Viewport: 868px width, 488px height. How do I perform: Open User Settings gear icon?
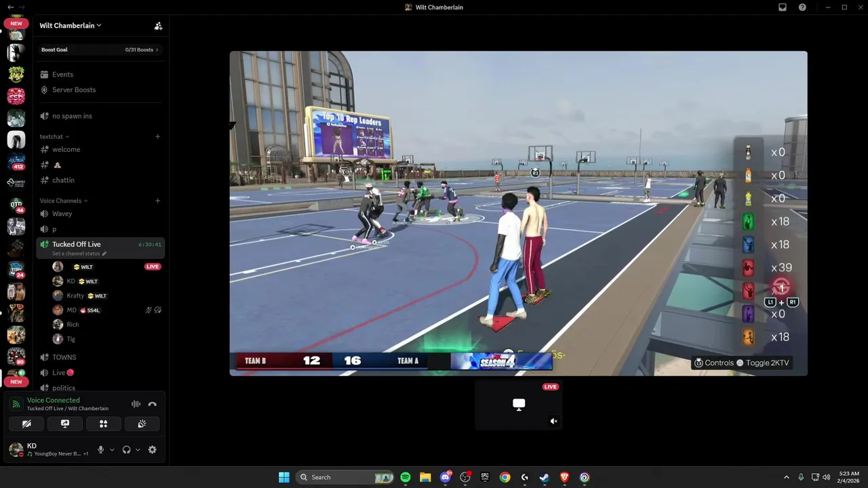(x=152, y=449)
